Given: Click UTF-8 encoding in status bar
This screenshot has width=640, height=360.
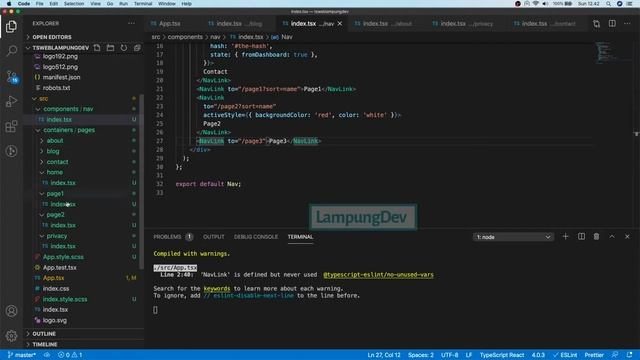Looking at the screenshot, I should (x=449, y=355).
